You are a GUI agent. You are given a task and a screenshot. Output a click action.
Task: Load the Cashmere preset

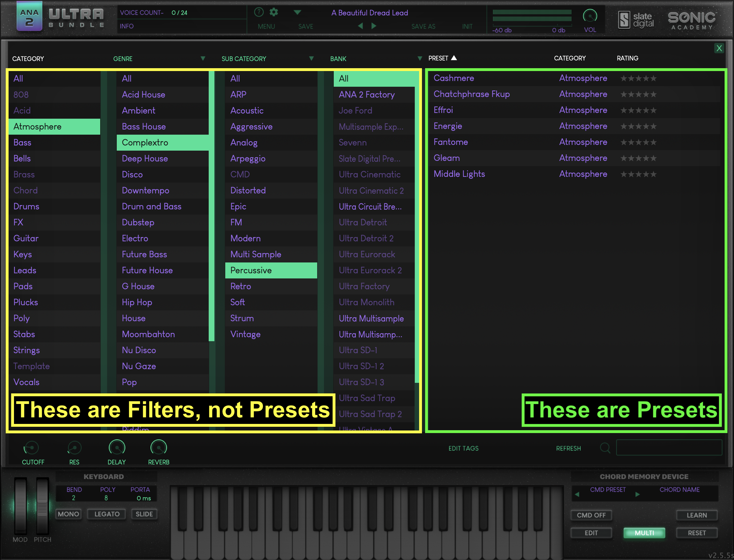click(454, 78)
